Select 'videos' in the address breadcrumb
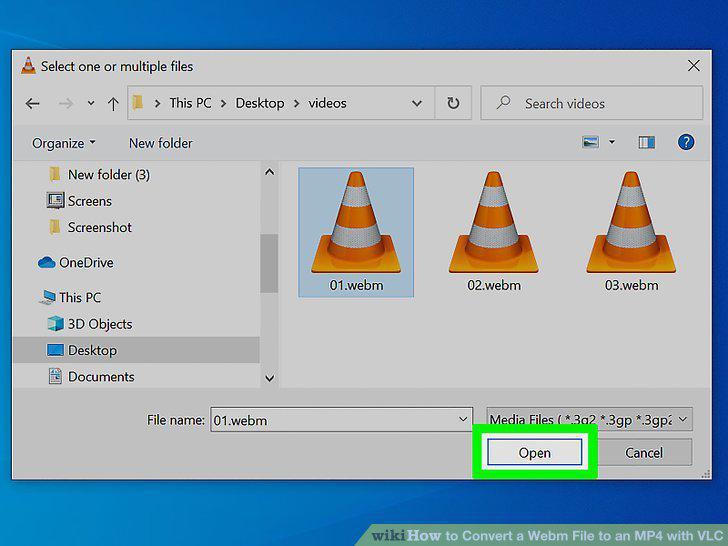Screen dimensions: 728x546 click(x=327, y=103)
